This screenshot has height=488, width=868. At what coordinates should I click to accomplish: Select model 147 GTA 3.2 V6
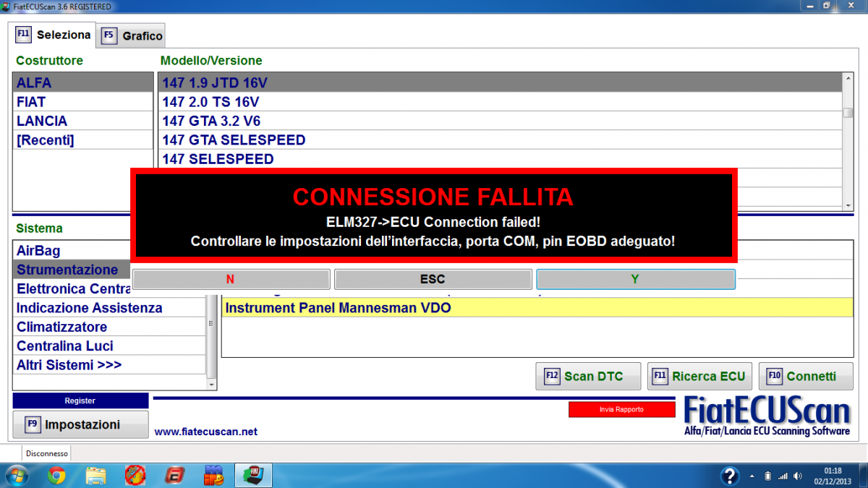(500, 121)
